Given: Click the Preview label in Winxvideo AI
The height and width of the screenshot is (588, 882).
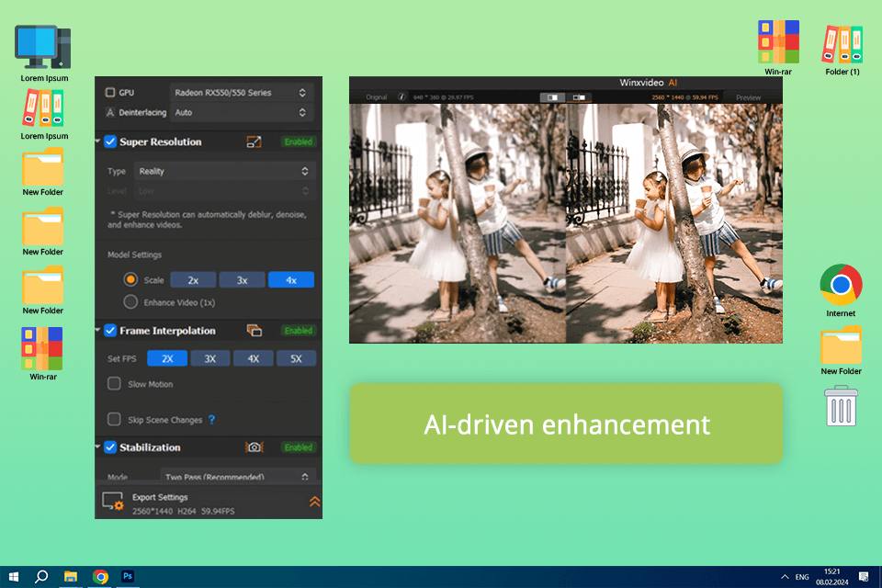Looking at the screenshot, I should (748, 97).
